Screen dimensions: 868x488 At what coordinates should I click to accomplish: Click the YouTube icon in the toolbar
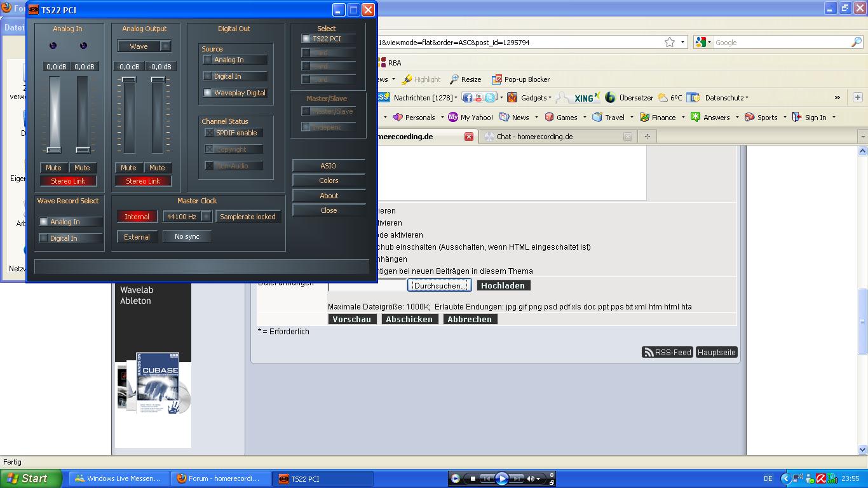pyautogui.click(x=480, y=98)
